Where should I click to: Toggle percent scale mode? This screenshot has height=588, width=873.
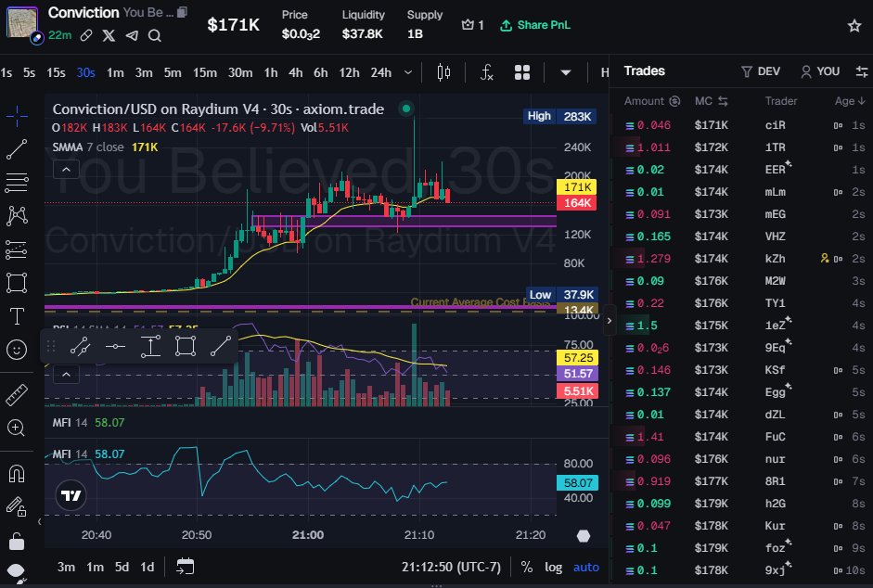526,567
